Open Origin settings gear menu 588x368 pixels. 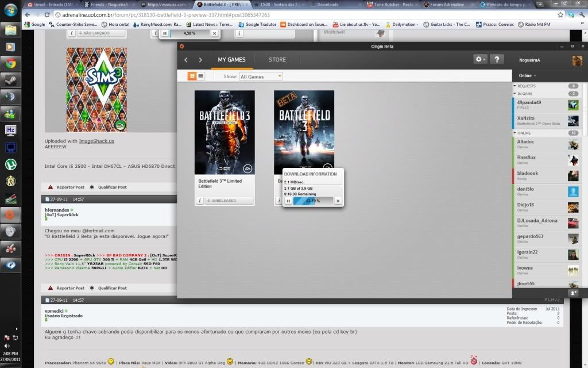pos(478,59)
